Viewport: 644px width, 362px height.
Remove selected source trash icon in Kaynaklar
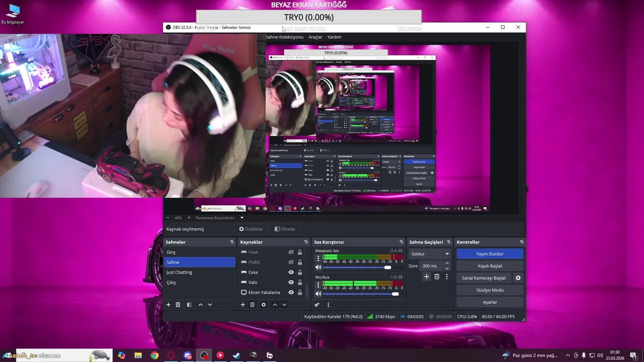pyautogui.click(x=252, y=305)
